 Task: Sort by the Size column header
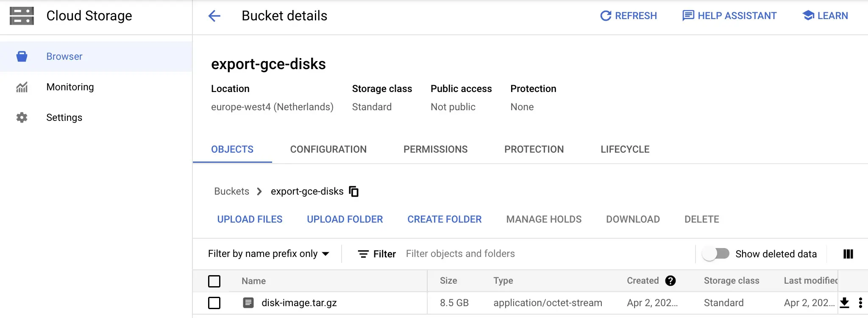tap(448, 281)
